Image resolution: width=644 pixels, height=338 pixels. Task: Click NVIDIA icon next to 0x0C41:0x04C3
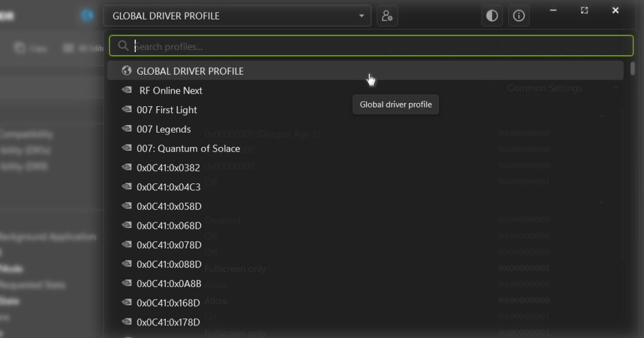(x=127, y=186)
